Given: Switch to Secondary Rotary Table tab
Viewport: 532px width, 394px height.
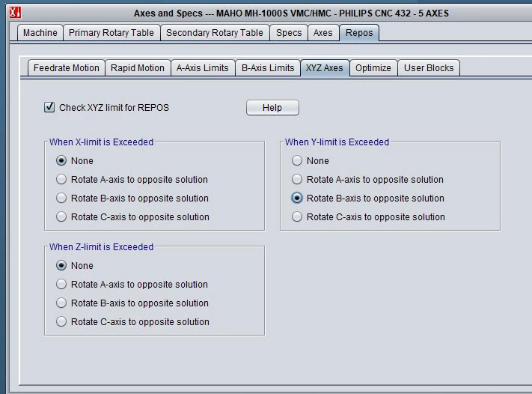Looking at the screenshot, I should click(x=215, y=33).
